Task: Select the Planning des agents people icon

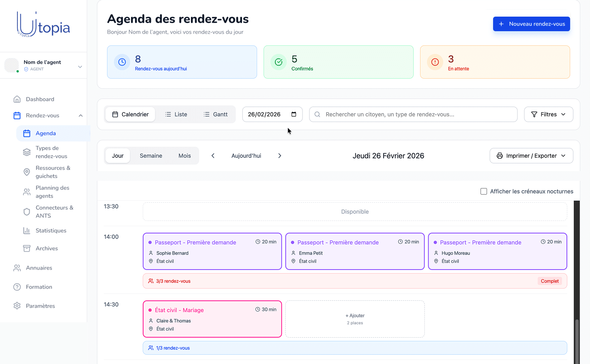Action: [x=27, y=191]
